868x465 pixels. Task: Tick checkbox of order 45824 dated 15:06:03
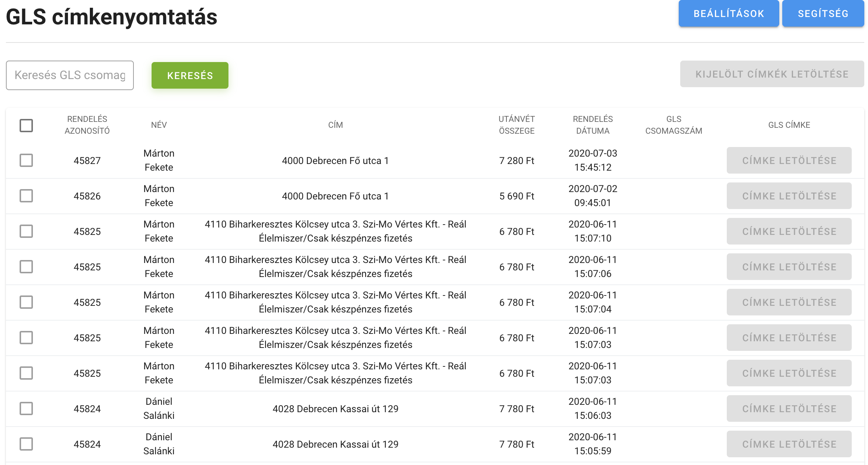click(x=26, y=408)
